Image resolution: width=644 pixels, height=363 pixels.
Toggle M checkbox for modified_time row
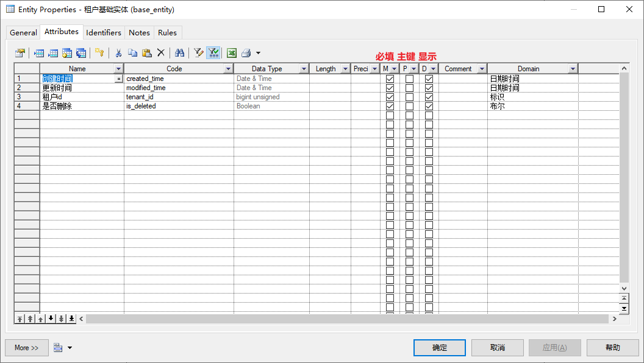point(390,87)
